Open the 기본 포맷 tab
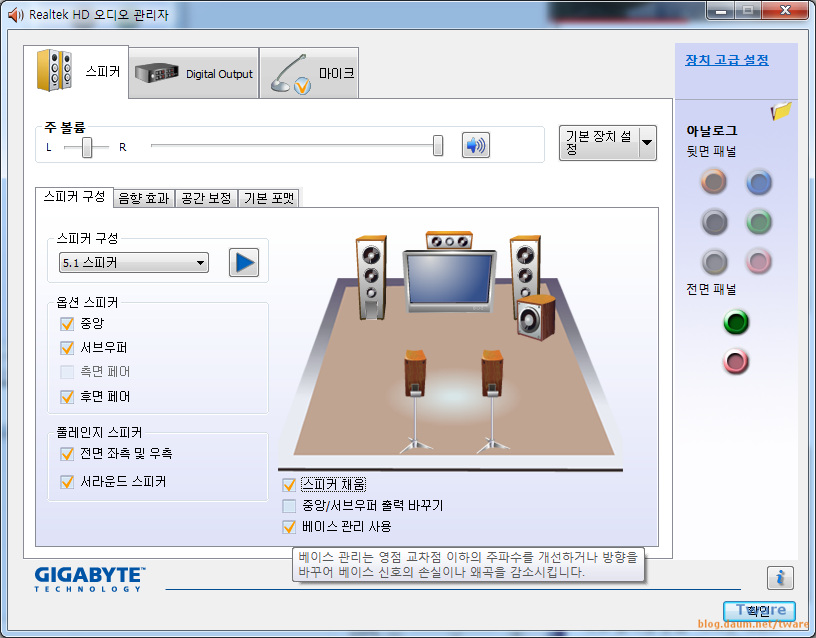816x638 pixels. tap(269, 198)
